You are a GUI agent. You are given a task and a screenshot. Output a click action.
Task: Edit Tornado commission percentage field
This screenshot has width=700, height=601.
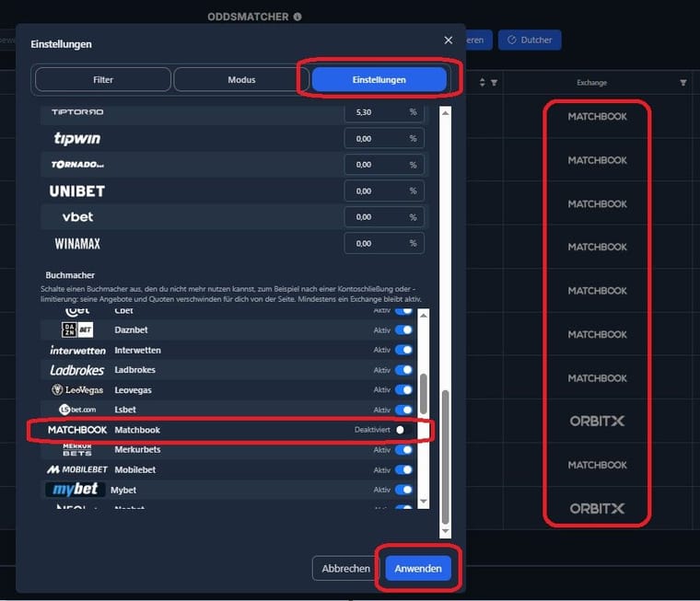click(384, 165)
